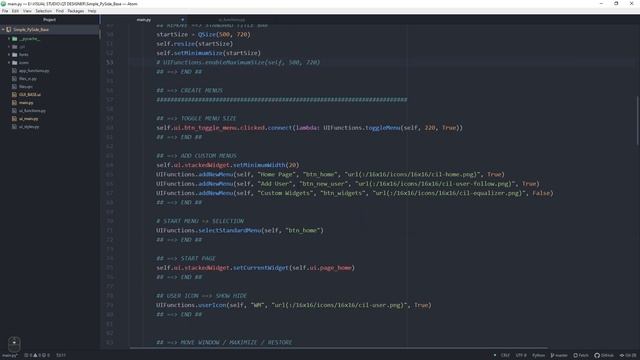Switch to the second inactive editor tab

231,20
